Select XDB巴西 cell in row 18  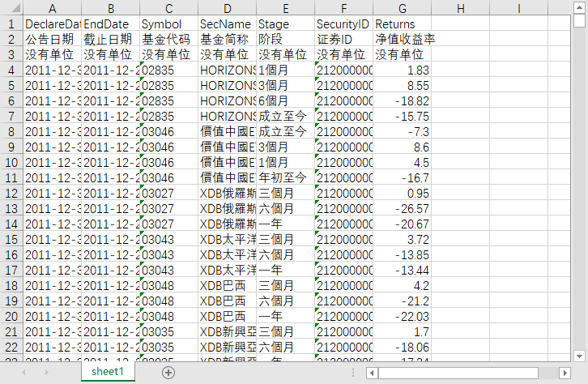pyautogui.click(x=228, y=285)
